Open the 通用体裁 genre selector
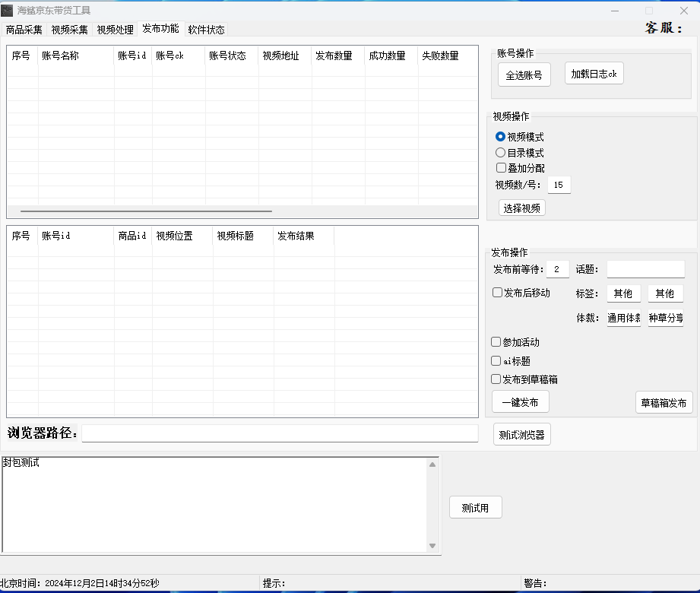 pyautogui.click(x=623, y=319)
